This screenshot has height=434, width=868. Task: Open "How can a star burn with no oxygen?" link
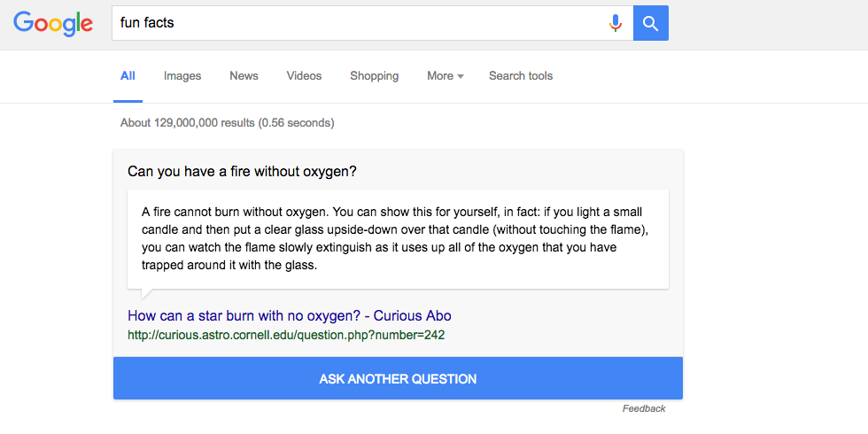pyautogui.click(x=290, y=316)
